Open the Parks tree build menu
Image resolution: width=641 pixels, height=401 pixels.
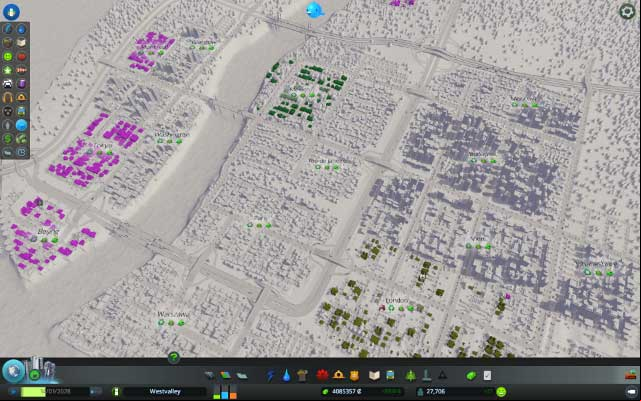click(410, 375)
